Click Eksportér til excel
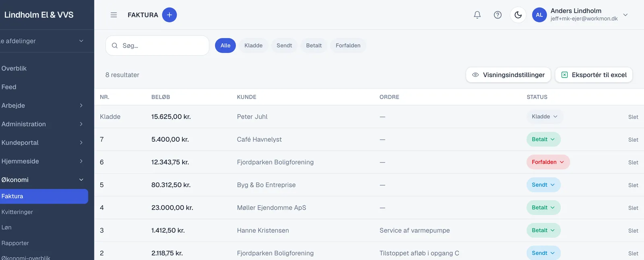644x260 pixels. 594,75
